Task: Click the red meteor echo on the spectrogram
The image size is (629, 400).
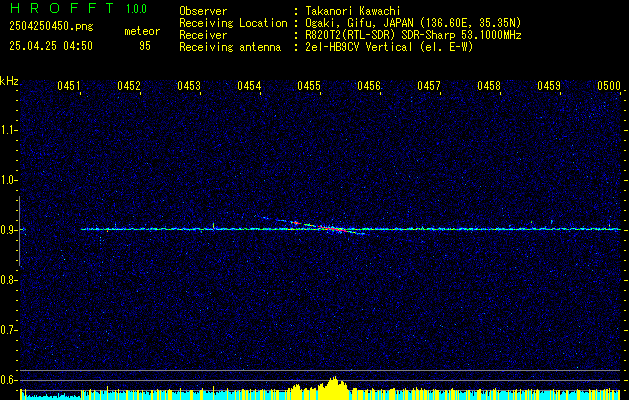Action: click(x=332, y=228)
